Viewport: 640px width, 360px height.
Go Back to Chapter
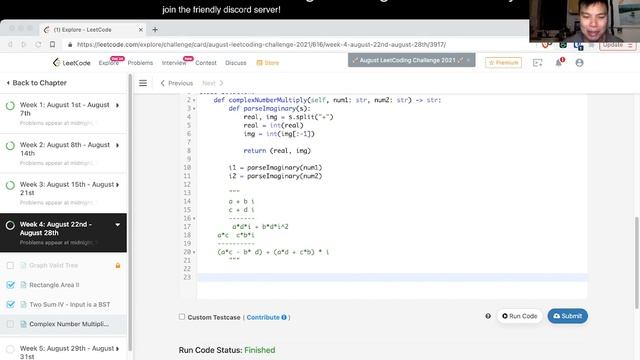tap(36, 83)
